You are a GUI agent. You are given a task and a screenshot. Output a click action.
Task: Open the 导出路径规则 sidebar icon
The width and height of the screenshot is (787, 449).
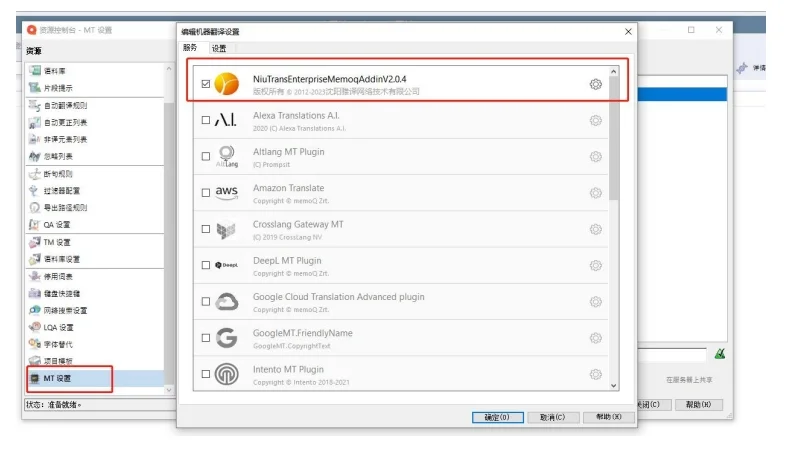coord(35,208)
